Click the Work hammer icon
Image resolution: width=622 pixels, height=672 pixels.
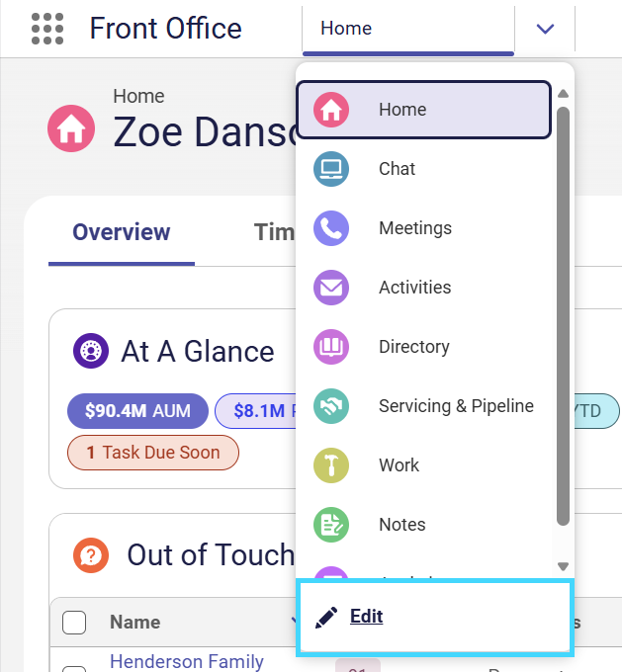pos(330,465)
